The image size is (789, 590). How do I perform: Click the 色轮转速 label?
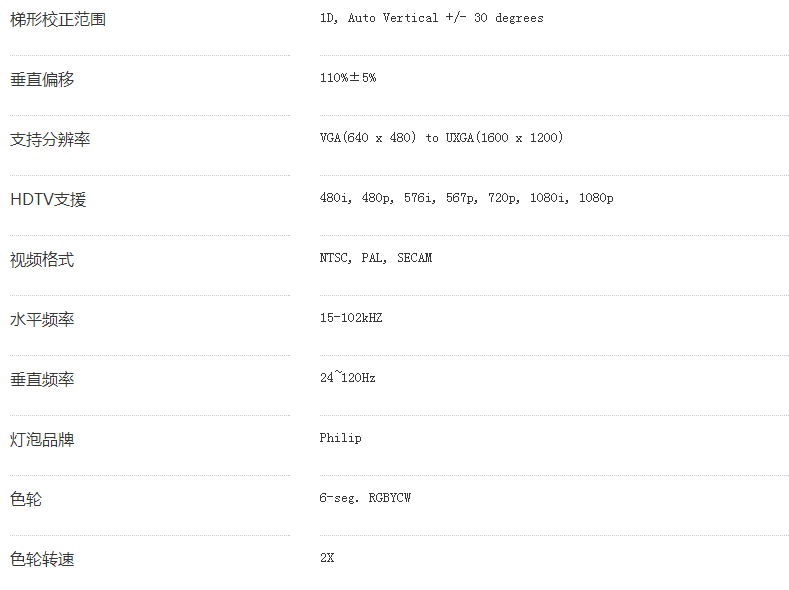click(42, 559)
